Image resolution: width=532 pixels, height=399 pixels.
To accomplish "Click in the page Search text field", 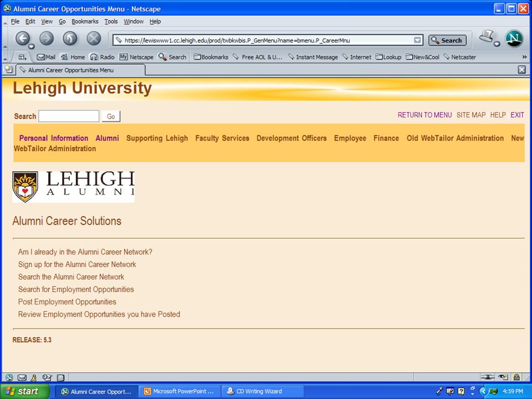I will pyautogui.click(x=69, y=116).
